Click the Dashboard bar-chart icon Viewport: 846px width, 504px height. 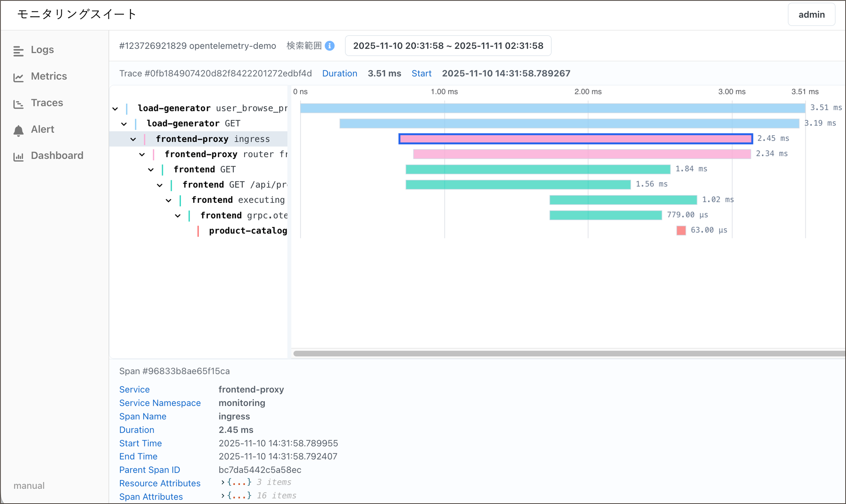(18, 157)
